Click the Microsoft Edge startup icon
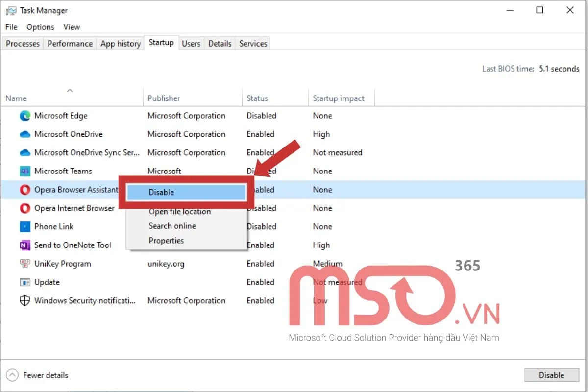The image size is (588, 392). pos(26,116)
